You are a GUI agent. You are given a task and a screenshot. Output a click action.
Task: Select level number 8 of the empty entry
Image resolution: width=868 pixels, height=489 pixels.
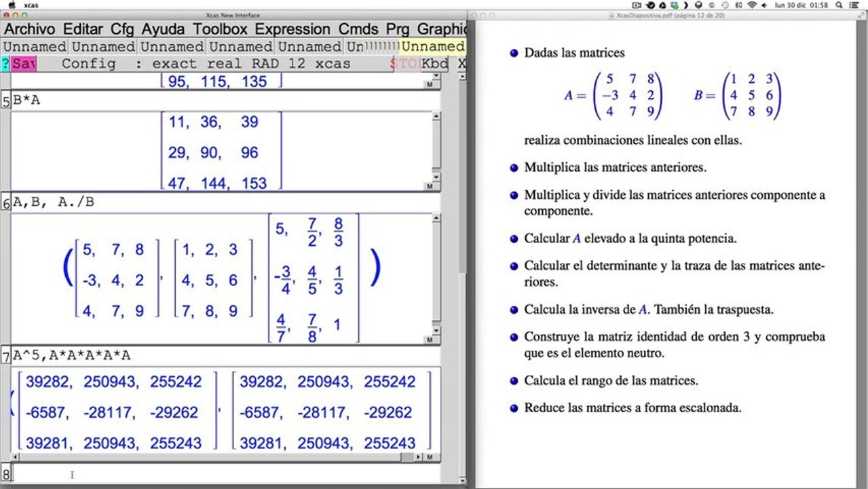(6, 474)
